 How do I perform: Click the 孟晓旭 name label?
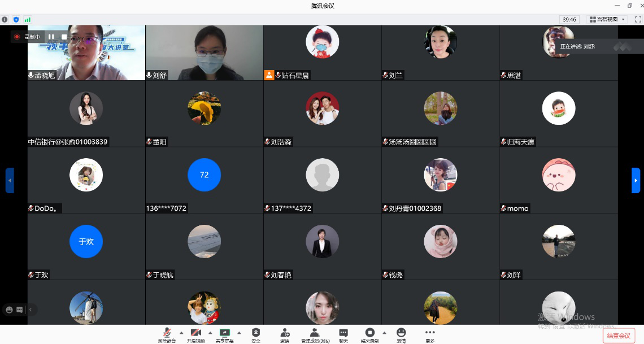pos(45,75)
